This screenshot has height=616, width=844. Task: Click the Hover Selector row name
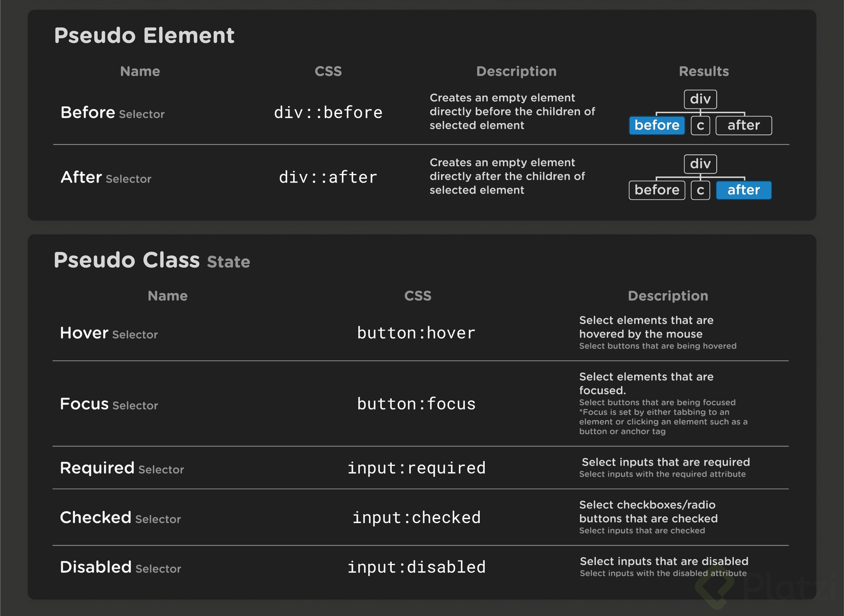[109, 333]
